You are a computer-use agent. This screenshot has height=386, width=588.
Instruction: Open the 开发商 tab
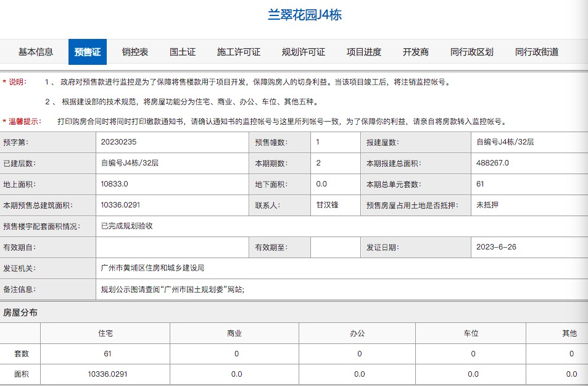[417, 52]
